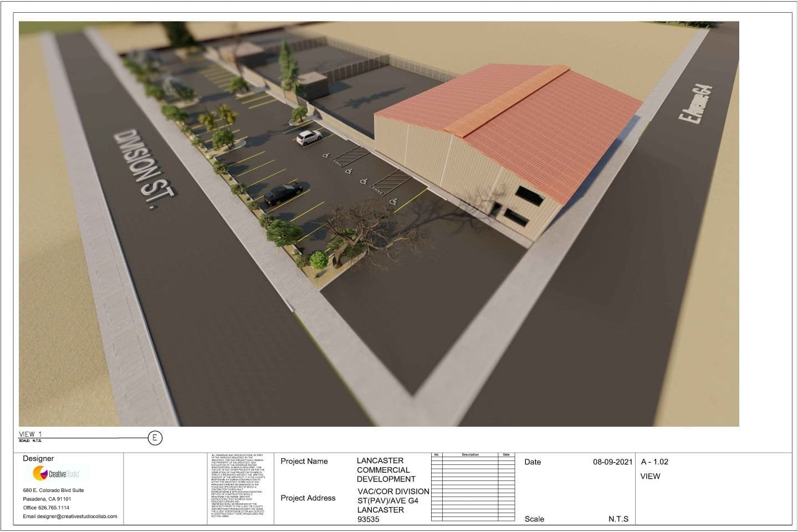The image size is (798, 532).
Task: Click the DIVISION ST. street label
Action: coord(145,170)
